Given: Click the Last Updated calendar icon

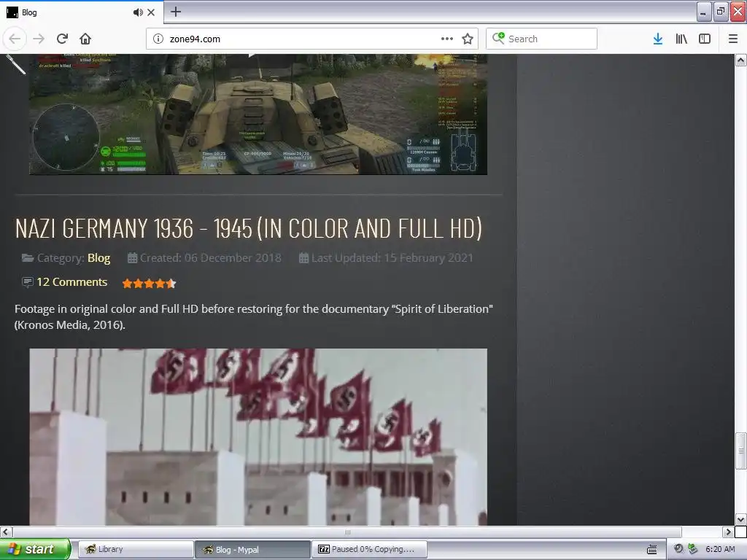Looking at the screenshot, I should 303,257.
